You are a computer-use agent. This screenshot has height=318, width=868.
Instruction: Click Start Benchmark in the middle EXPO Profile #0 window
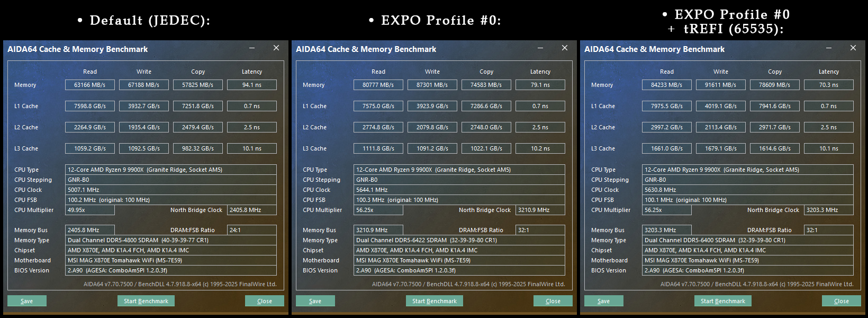pos(435,301)
